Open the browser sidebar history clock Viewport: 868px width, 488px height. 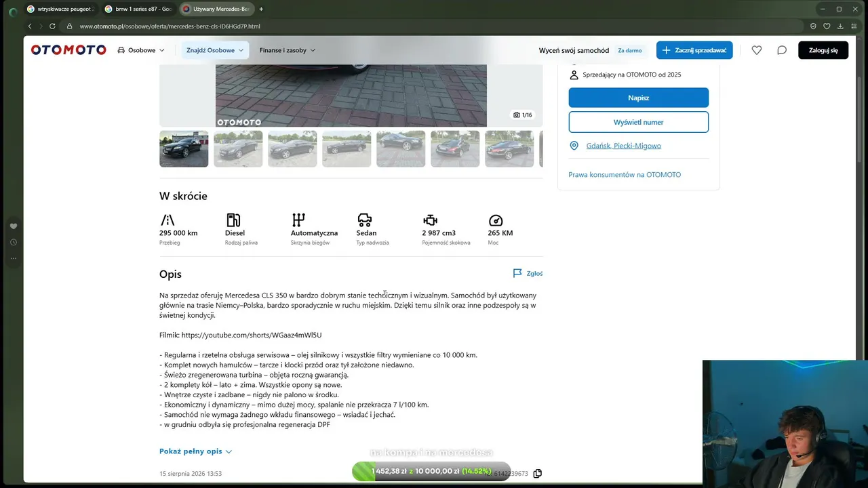(x=13, y=242)
